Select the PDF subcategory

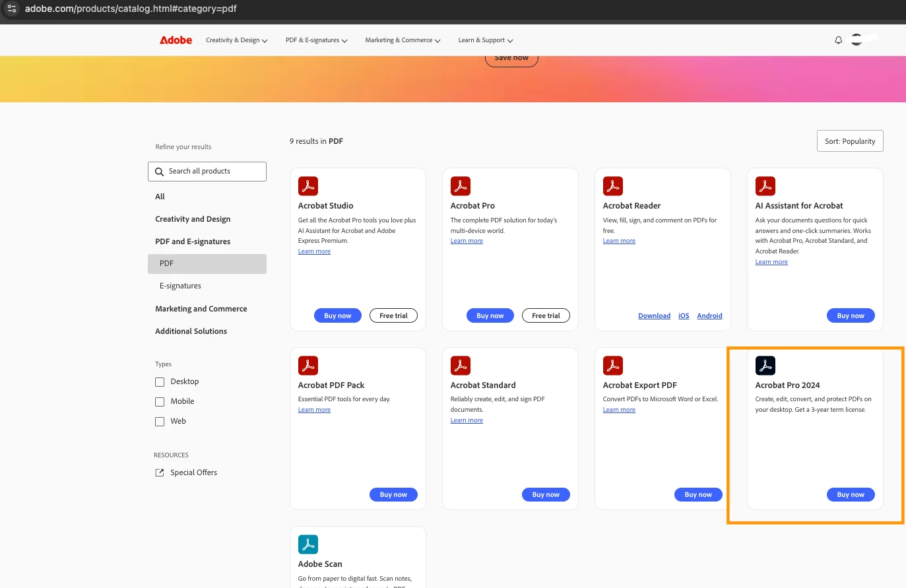207,263
